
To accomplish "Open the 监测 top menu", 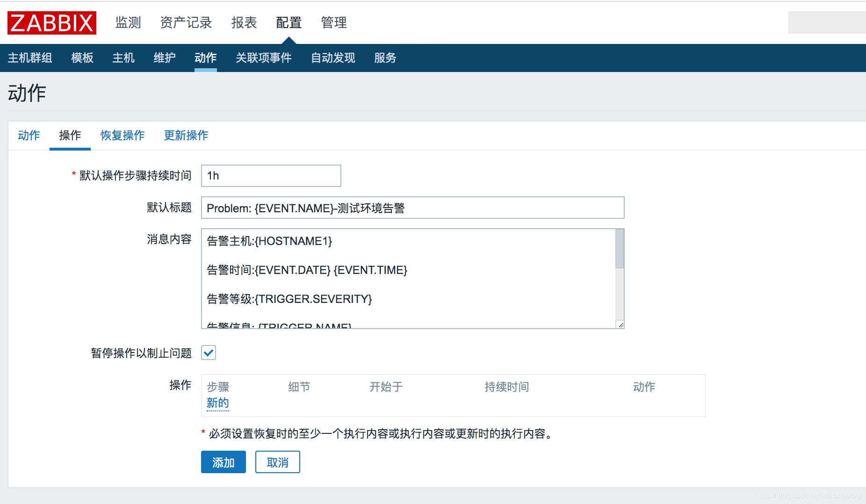I will (128, 22).
